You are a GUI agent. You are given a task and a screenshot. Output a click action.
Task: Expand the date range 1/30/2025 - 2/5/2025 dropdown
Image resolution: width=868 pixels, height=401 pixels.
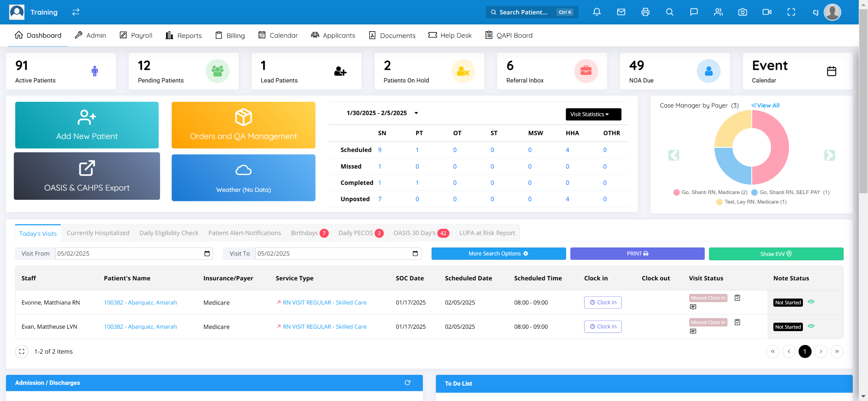pos(416,113)
